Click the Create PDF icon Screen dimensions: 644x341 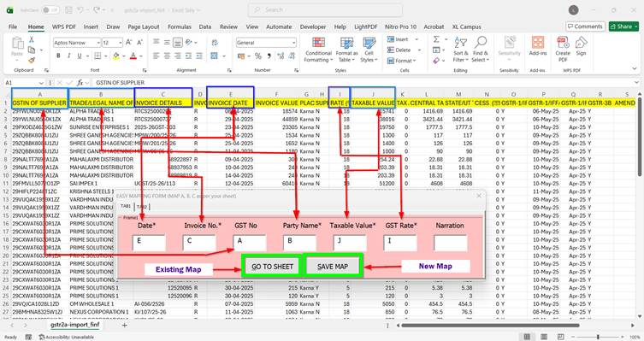coord(563,49)
